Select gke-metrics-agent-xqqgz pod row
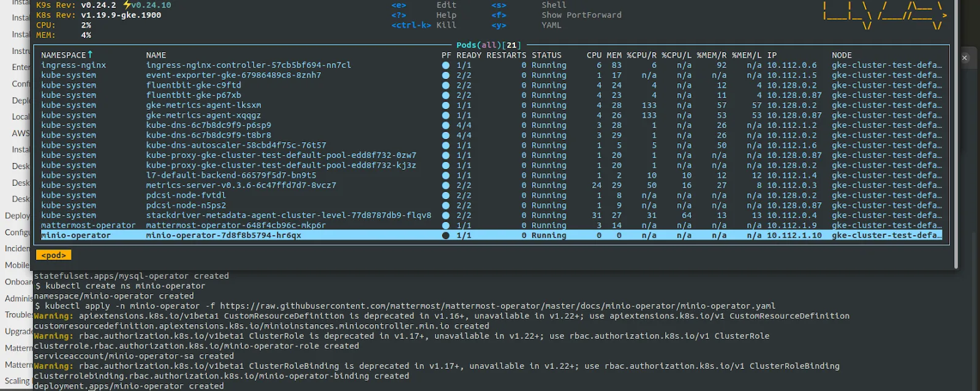This screenshot has width=980, height=391. [491, 115]
